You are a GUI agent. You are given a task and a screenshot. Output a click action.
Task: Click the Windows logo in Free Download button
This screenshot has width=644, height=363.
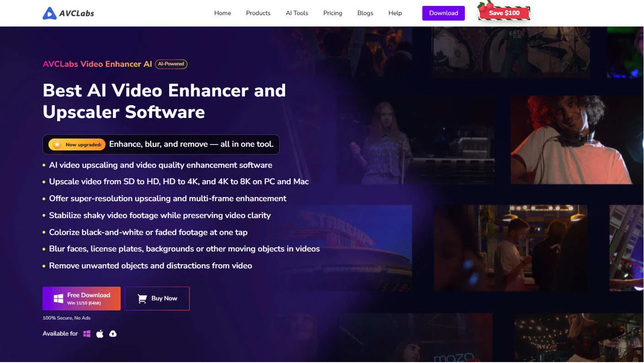(x=59, y=299)
